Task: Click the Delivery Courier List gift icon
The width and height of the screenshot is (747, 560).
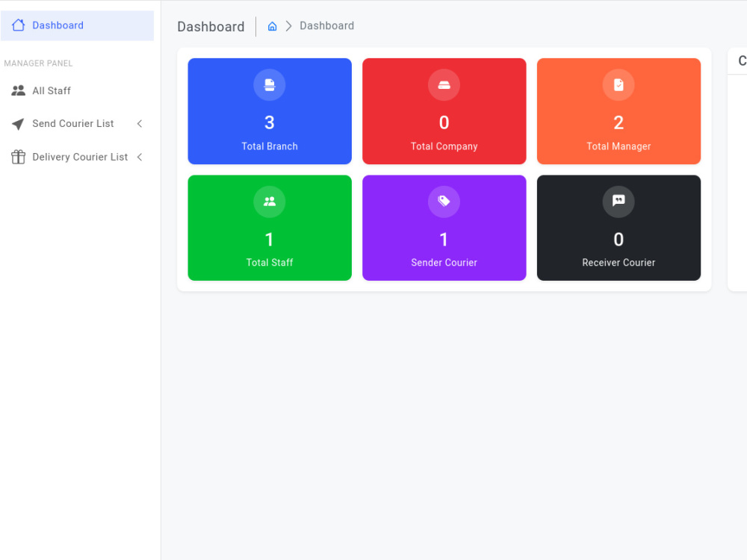Action: pyautogui.click(x=18, y=157)
